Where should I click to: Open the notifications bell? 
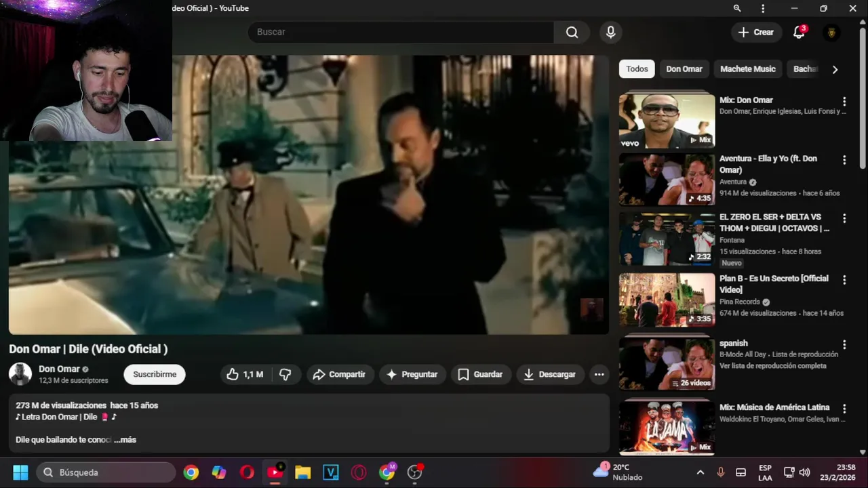799,32
